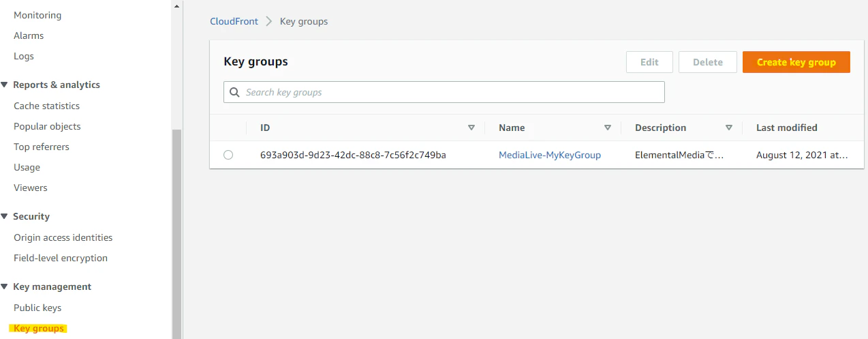Viewport: 868px width, 339px height.
Task: Click the Edit button
Action: coord(649,62)
